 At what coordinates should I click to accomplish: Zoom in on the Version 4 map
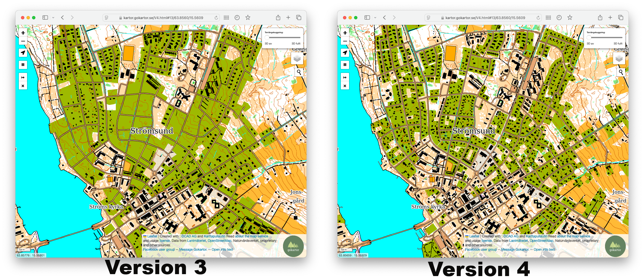[345, 33]
